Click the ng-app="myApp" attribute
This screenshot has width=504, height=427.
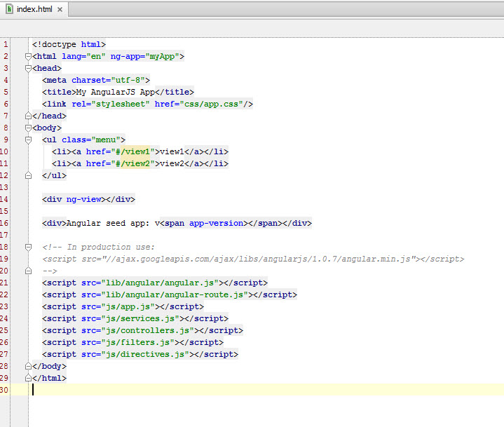click(x=145, y=56)
